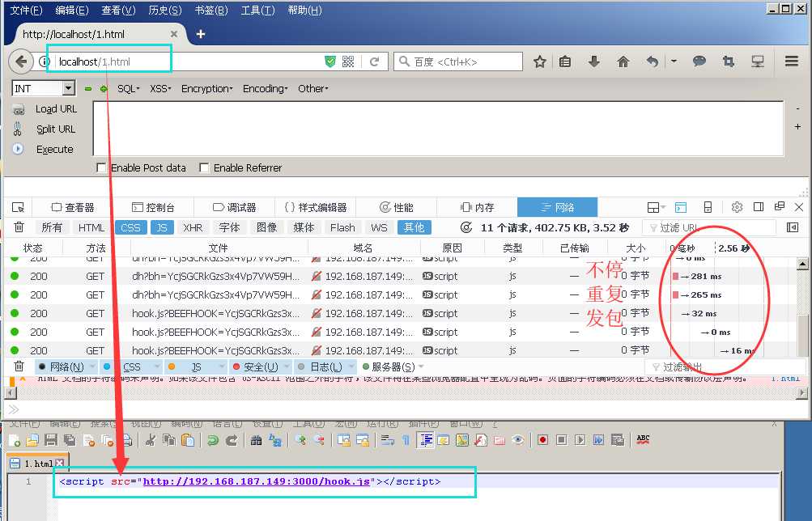Click the screenshot crop icon
The height and width of the screenshot is (521, 812).
pyautogui.click(x=728, y=61)
